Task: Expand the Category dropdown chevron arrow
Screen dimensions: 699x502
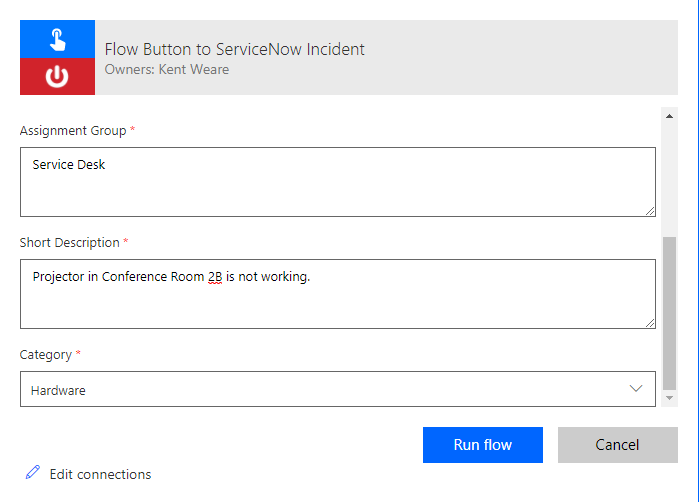Action: (635, 389)
